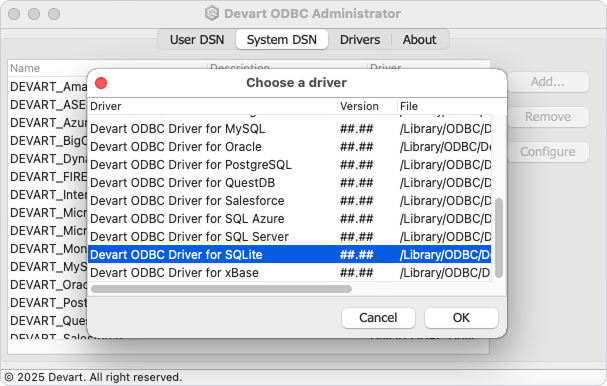Select Devart ODBC Driver for MySQL
This screenshot has width=607, height=386.
(289, 129)
